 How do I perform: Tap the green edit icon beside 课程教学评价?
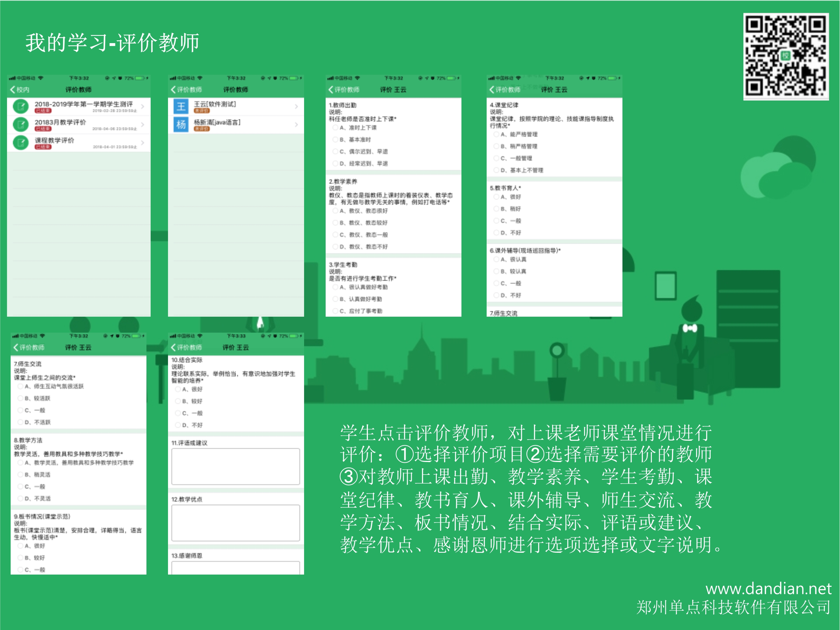pyautogui.click(x=21, y=143)
